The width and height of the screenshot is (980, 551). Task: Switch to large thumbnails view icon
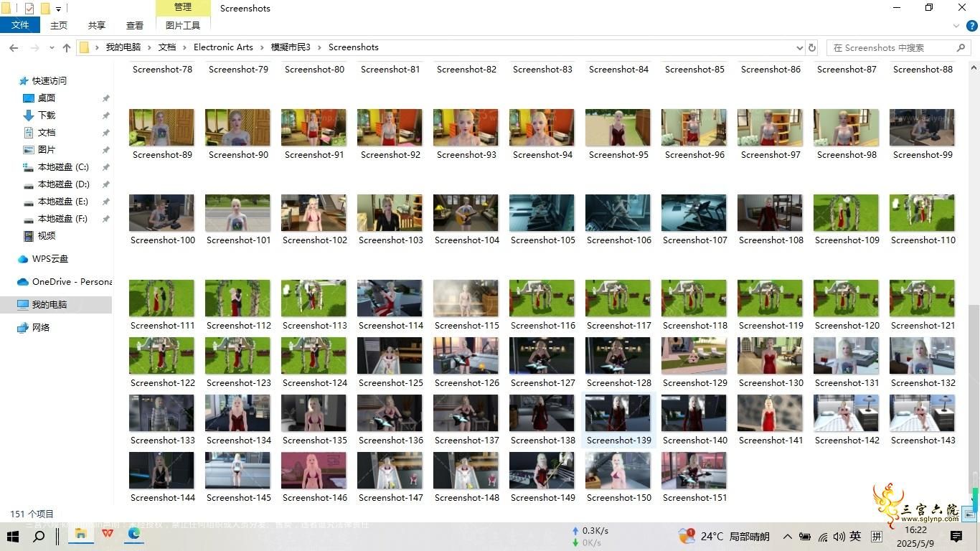(x=969, y=514)
